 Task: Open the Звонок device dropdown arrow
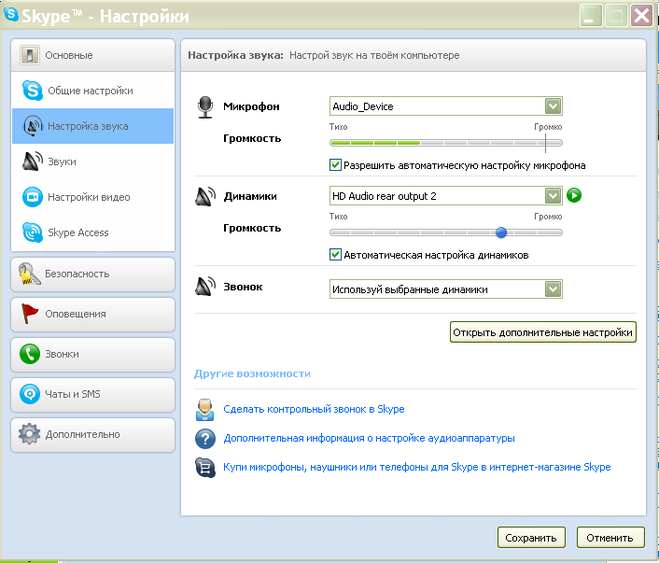pyautogui.click(x=553, y=289)
